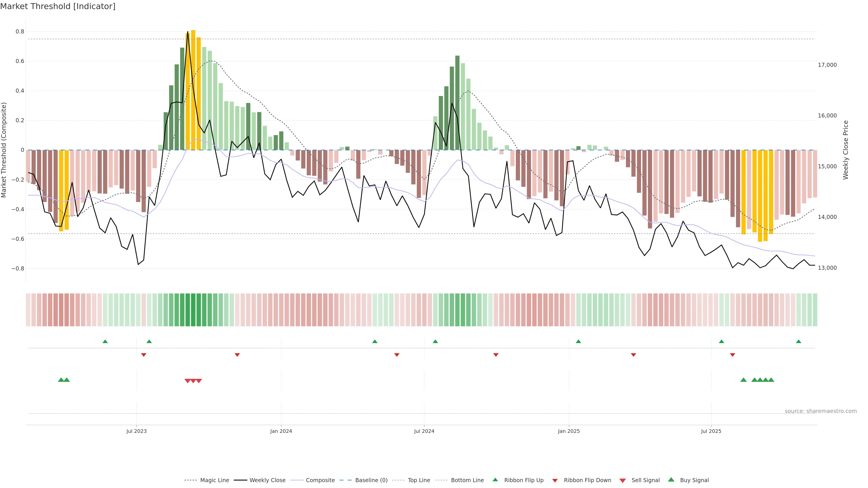This screenshot has height=488, width=868.
Task: Click the Jan 2024 x-axis label
Action: pos(281,431)
